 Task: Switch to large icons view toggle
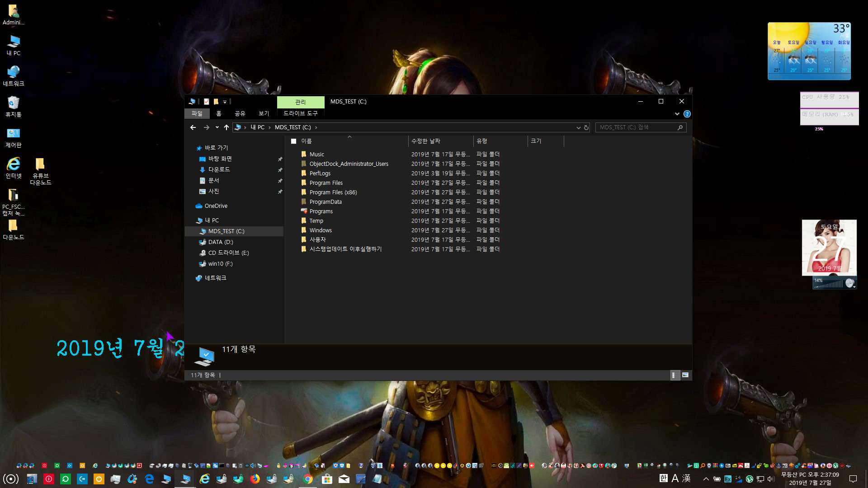(x=685, y=375)
